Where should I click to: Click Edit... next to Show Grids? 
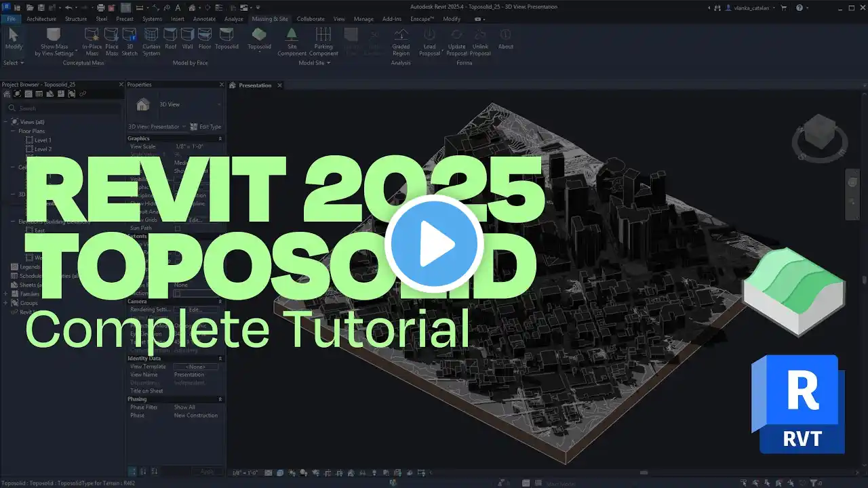pyautogui.click(x=196, y=220)
